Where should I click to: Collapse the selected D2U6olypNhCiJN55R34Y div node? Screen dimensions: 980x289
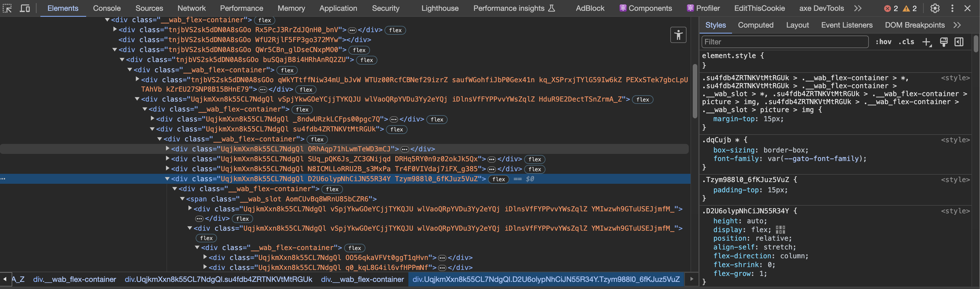point(167,179)
